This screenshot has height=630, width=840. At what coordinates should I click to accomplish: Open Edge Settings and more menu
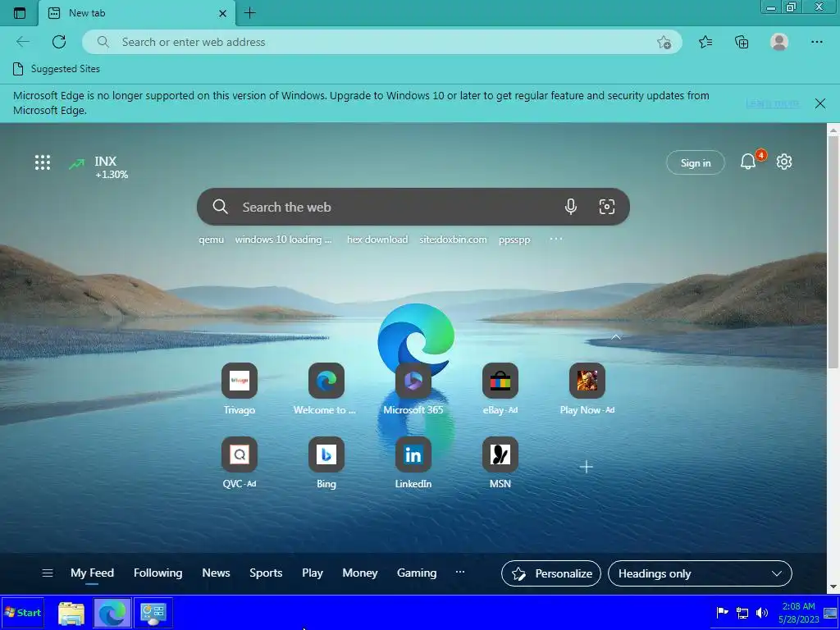[816, 42]
